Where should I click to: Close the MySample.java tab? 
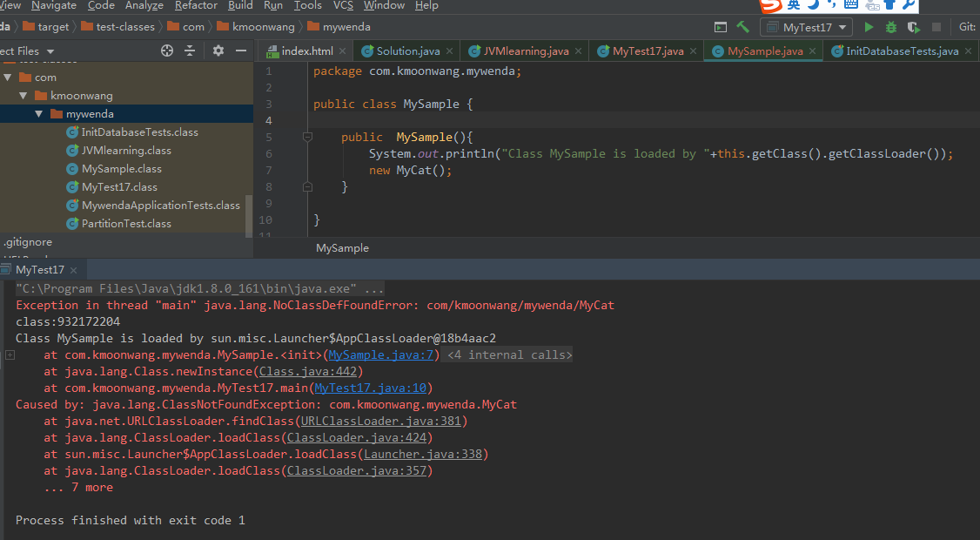813,51
